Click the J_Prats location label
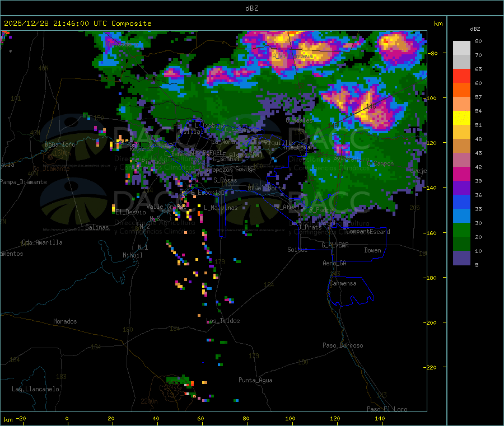The height and width of the screenshot is (426, 504). point(310,227)
